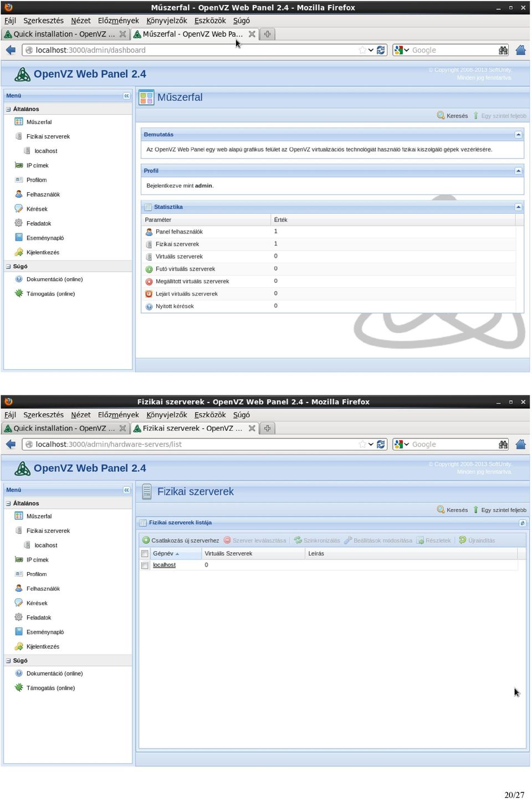The image size is (532, 800).
Task: Open Előzmények menu in Fizikai szerverek window
Action: 119,415
